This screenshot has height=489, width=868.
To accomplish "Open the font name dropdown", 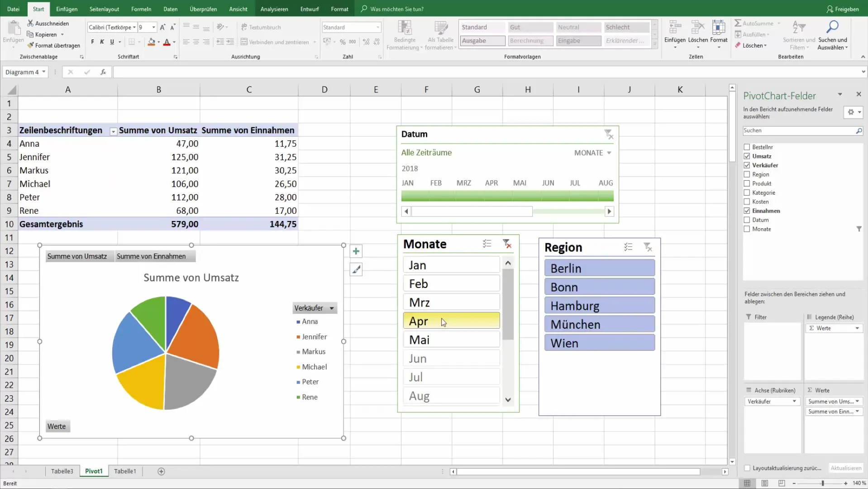I will point(134,27).
